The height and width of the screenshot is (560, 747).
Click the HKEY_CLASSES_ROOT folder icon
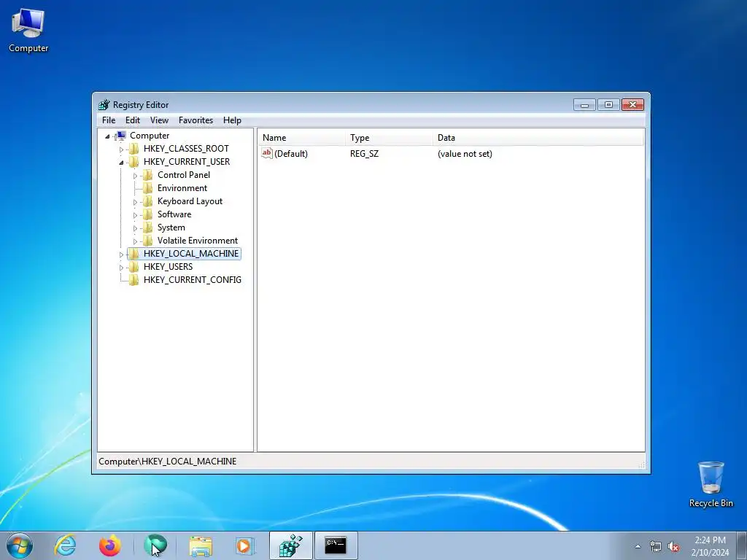click(x=134, y=149)
